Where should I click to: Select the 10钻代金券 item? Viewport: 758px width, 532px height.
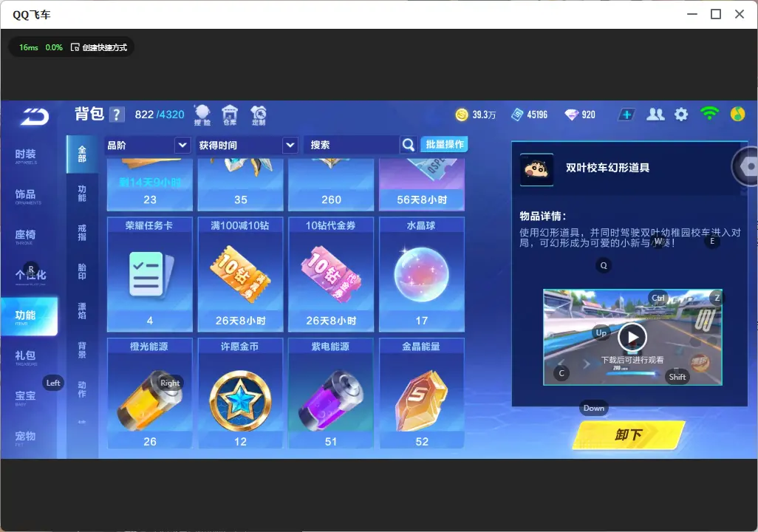click(331, 274)
